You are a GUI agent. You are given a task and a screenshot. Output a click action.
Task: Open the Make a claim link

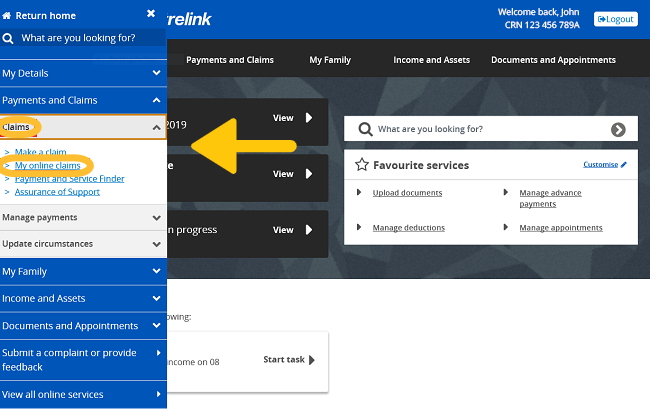40,152
